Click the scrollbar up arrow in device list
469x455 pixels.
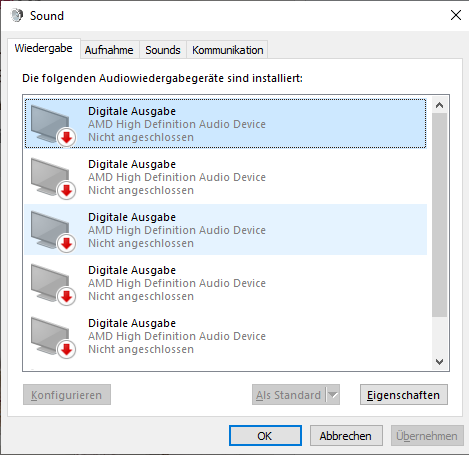(x=439, y=105)
